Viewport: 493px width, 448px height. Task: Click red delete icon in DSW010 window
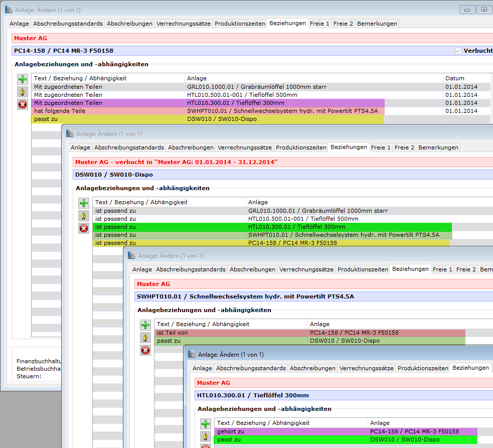(x=84, y=228)
